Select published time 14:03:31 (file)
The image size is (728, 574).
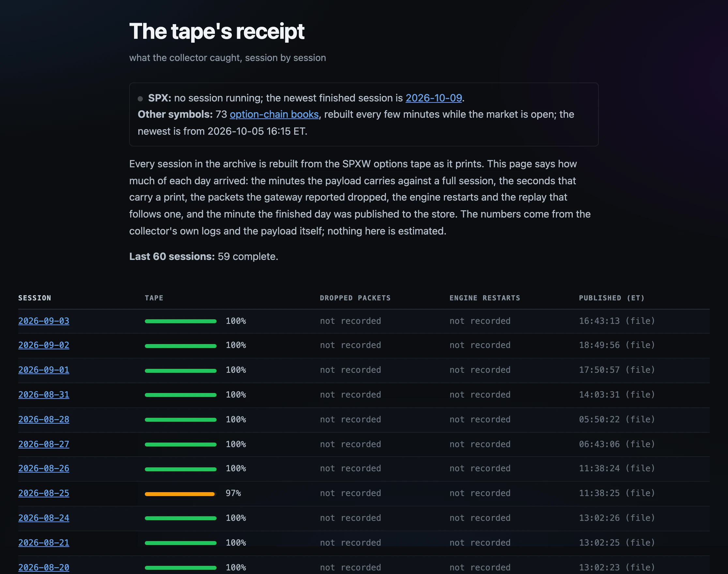(617, 395)
